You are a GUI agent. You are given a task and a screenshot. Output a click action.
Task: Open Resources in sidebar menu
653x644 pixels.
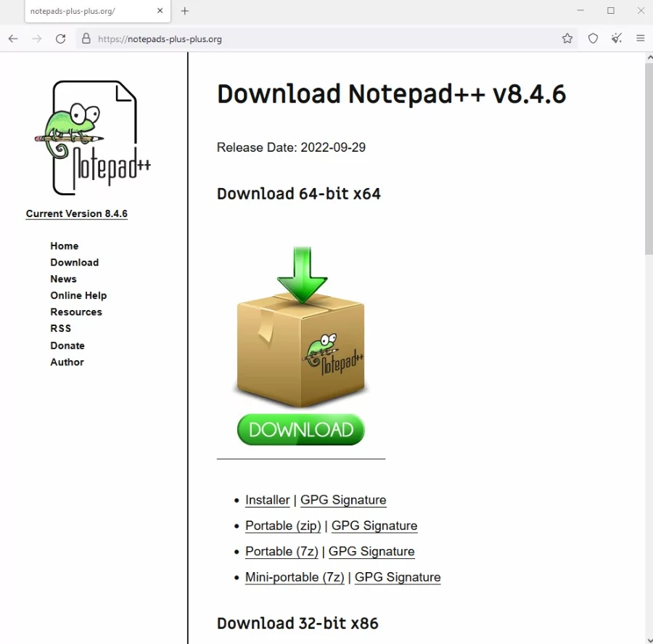point(76,311)
